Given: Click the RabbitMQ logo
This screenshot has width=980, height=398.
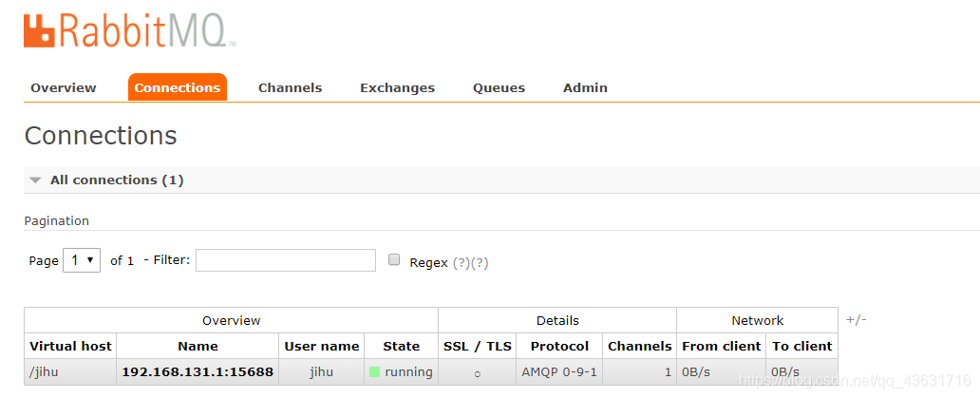Looking at the screenshot, I should (130, 30).
